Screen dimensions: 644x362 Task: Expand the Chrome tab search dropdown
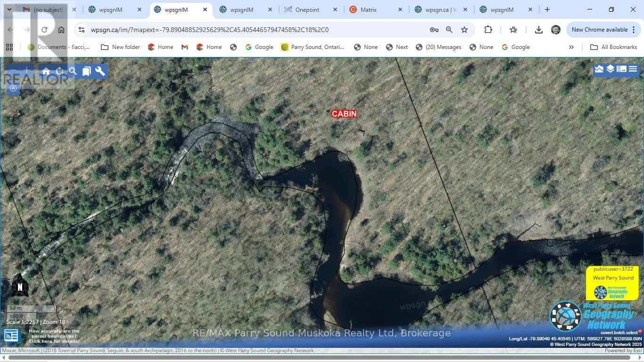9,9
